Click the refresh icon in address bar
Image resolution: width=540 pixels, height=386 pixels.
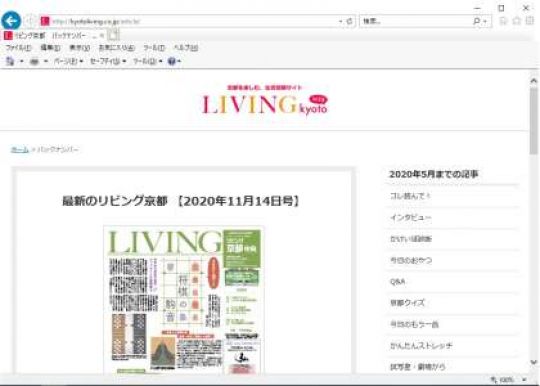[x=350, y=21]
